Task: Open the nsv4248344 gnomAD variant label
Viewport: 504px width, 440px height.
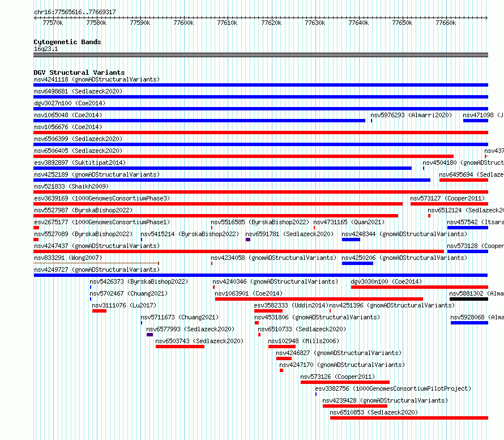Action: [x=404, y=234]
